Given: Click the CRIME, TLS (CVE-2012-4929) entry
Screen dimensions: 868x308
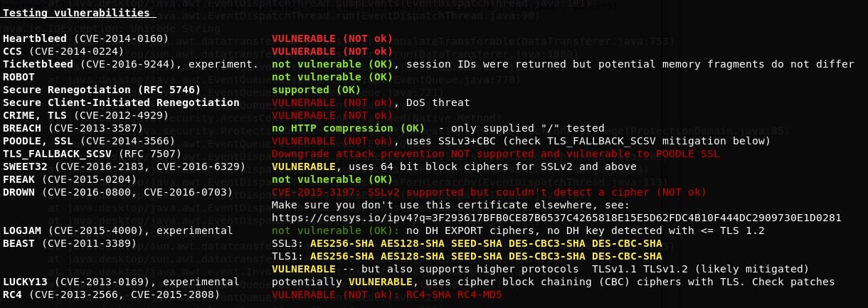Looking at the screenshot, I should click(85, 115).
